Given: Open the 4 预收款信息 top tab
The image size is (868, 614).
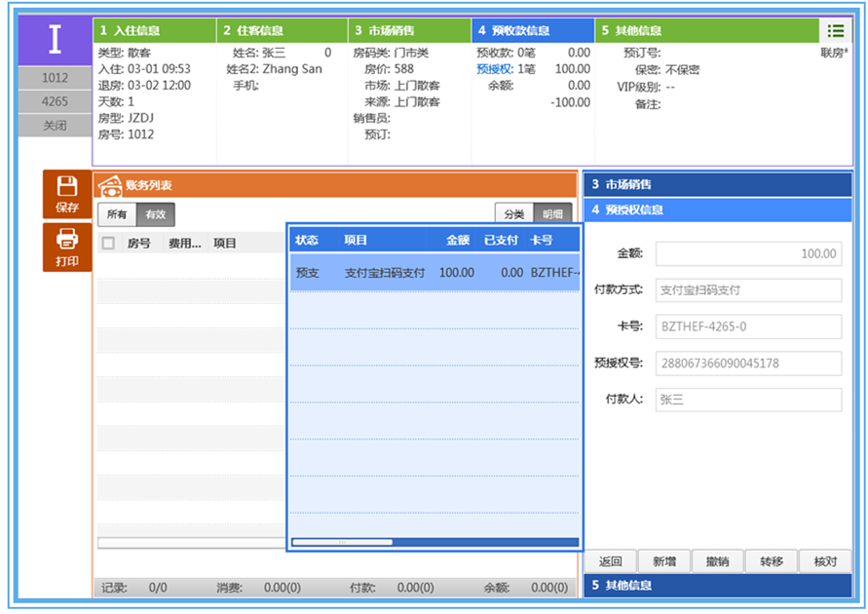Looking at the screenshot, I should [532, 31].
